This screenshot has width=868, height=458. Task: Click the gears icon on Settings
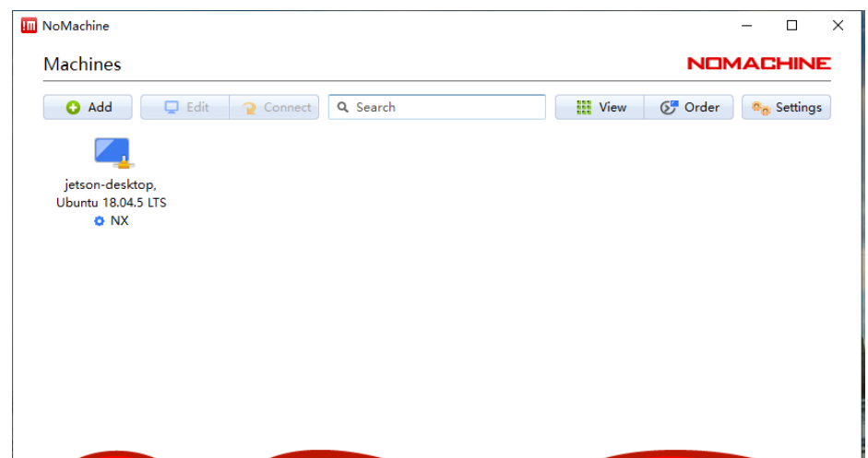[761, 109]
